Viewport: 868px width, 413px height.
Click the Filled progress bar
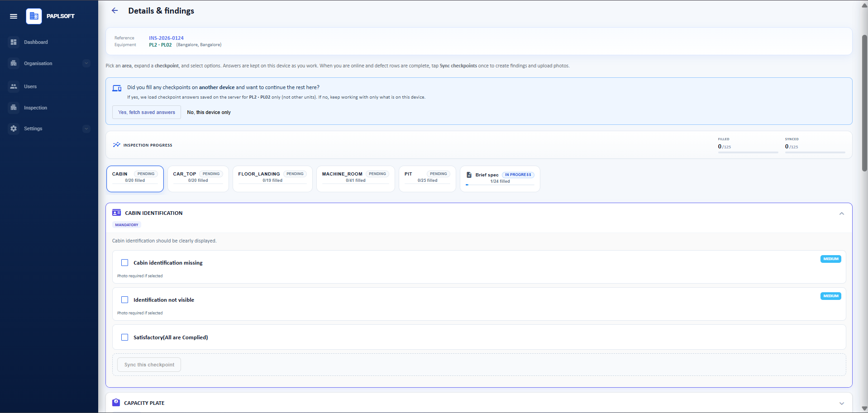click(x=748, y=152)
